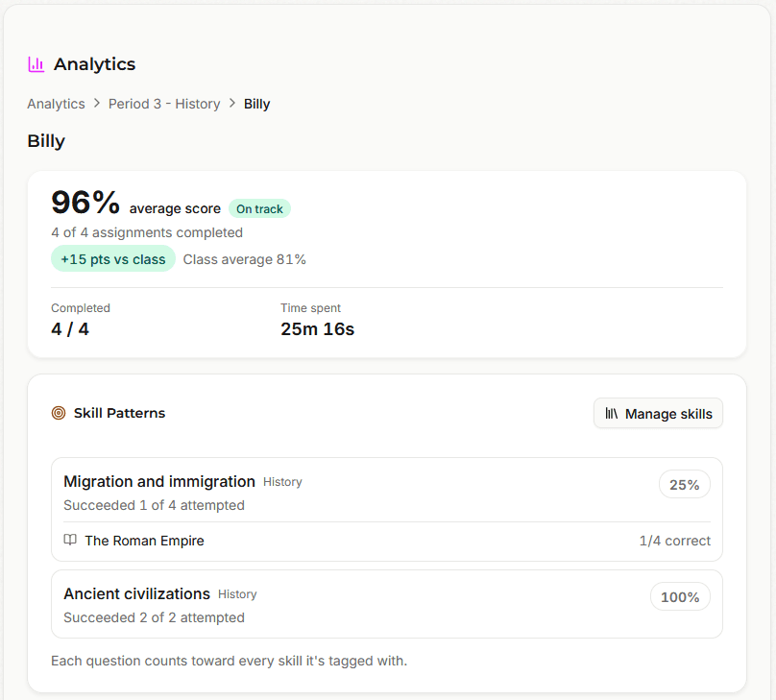Click the 4 / 4 completed value

(x=70, y=329)
